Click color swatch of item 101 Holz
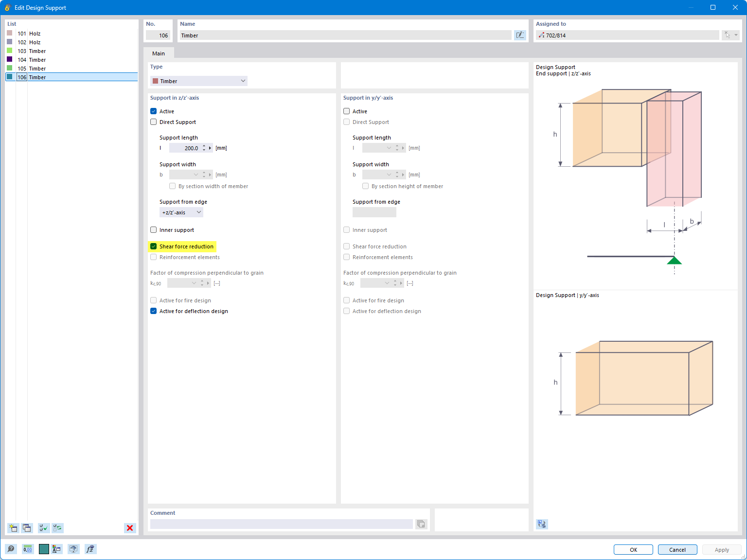 (x=9, y=33)
